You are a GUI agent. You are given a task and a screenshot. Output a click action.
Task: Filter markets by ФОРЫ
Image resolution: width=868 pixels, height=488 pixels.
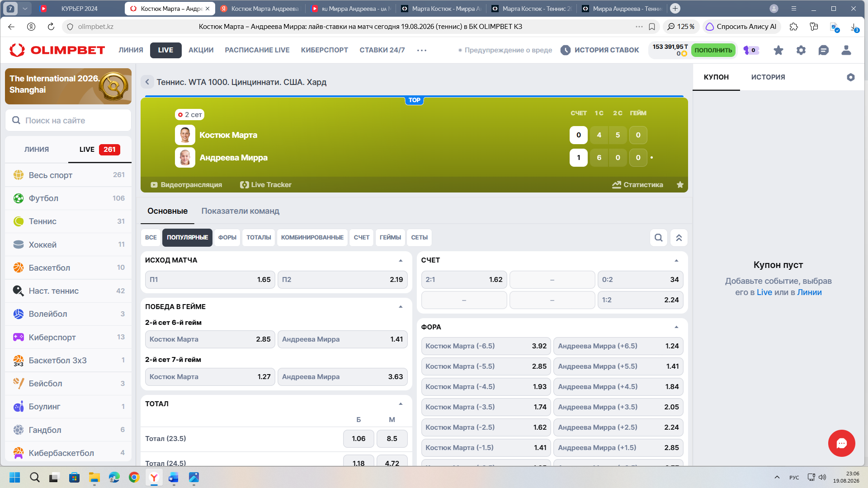pyautogui.click(x=227, y=238)
